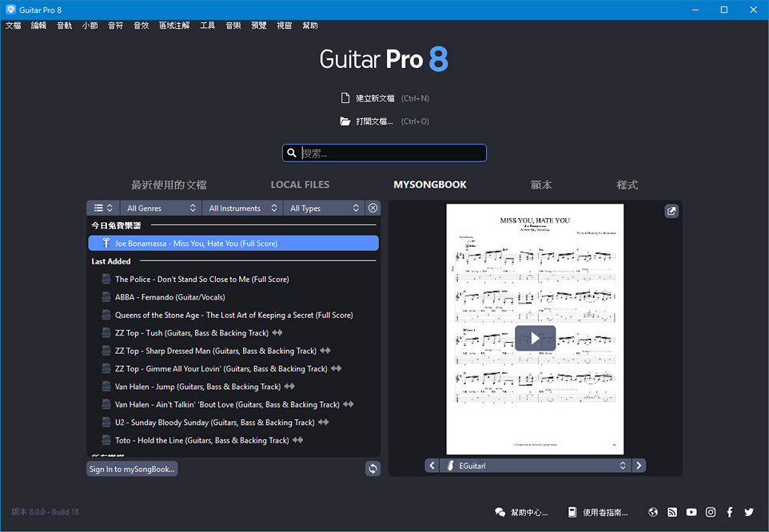The width and height of the screenshot is (769, 532).
Task: Click the user guide book icon
Action: pos(572,512)
